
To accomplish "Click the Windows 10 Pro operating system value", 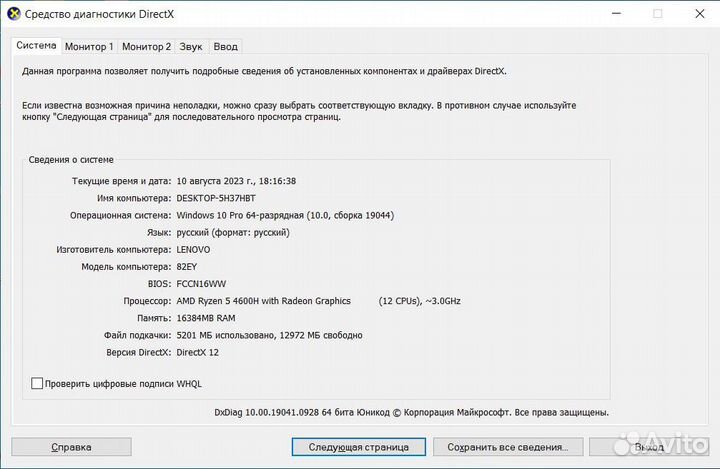I will pos(285,215).
